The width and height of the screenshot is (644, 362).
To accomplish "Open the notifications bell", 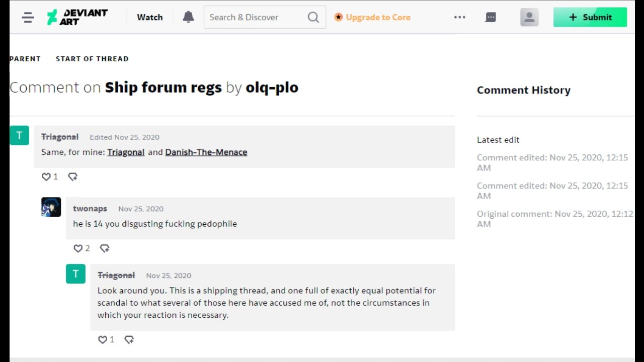I will point(189,17).
